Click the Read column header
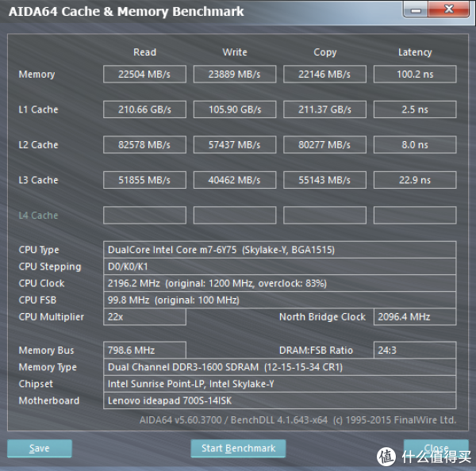Screen dimensions: 476x471 click(x=145, y=52)
